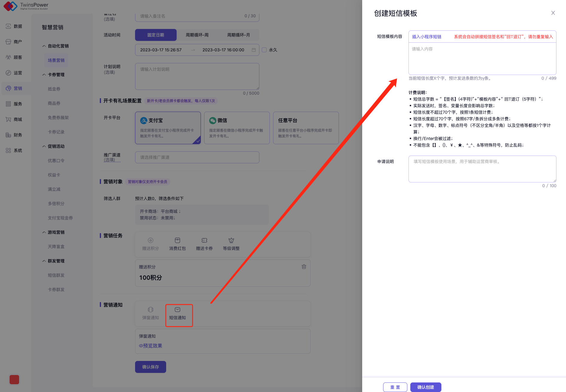Open the 商户 merchant sidebar icon

(x=8, y=42)
